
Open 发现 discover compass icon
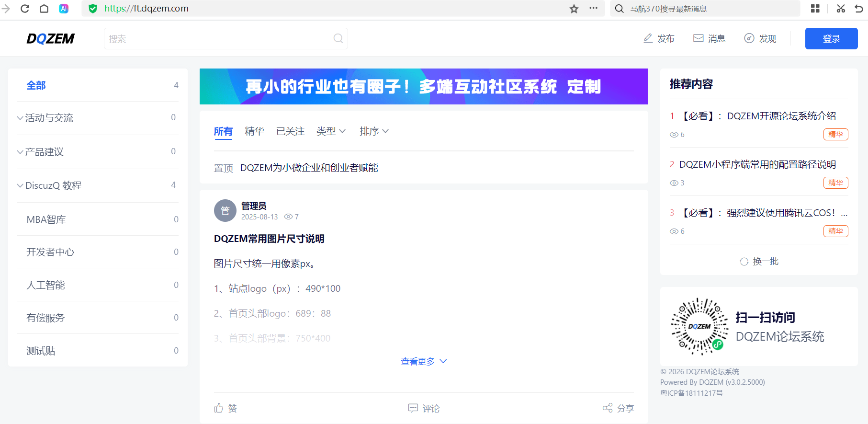click(749, 38)
